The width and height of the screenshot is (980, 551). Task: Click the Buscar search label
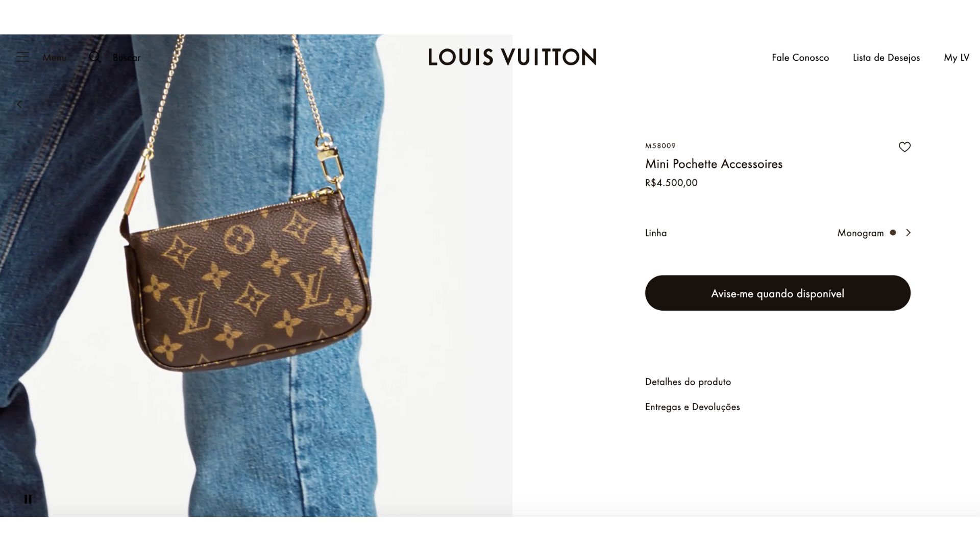pyautogui.click(x=127, y=58)
